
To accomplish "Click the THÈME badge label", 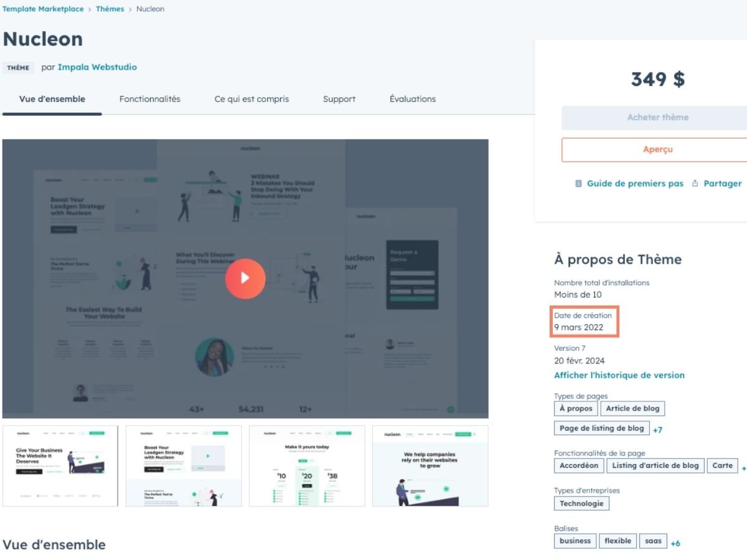I will click(x=18, y=68).
